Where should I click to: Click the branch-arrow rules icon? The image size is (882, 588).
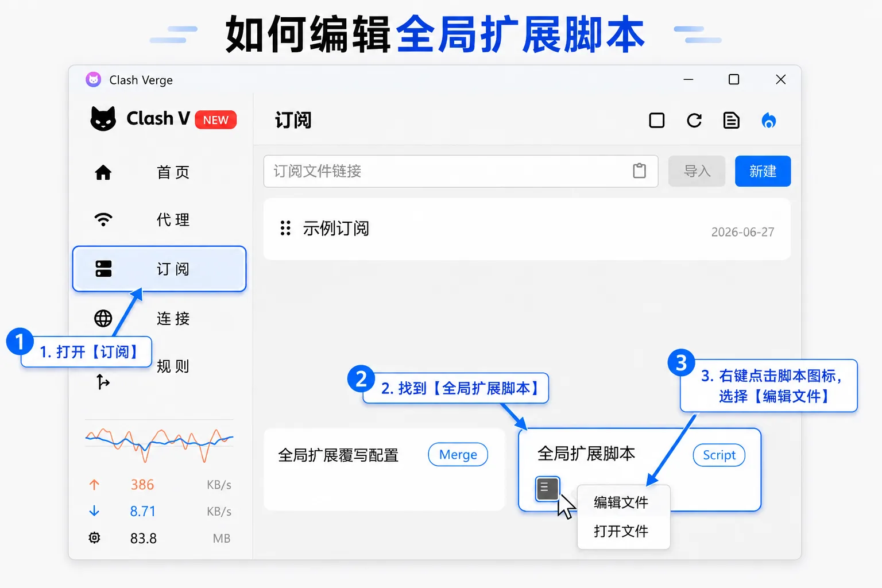103,382
